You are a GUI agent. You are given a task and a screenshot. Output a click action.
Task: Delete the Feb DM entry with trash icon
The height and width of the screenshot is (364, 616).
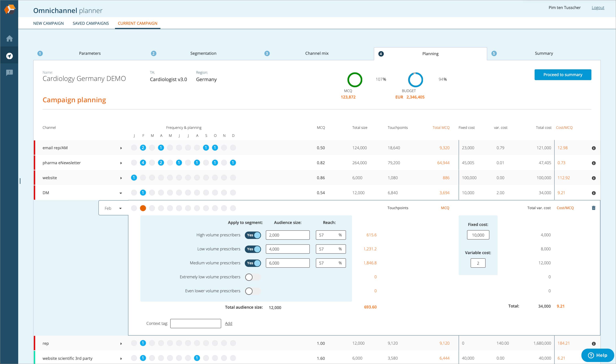click(x=594, y=208)
